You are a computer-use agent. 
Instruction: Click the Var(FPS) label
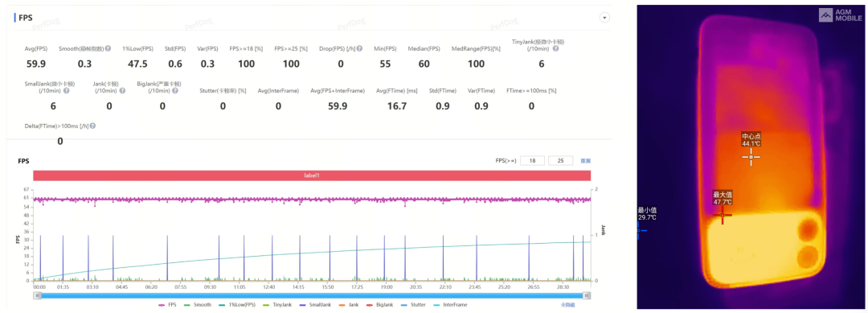coord(207,49)
